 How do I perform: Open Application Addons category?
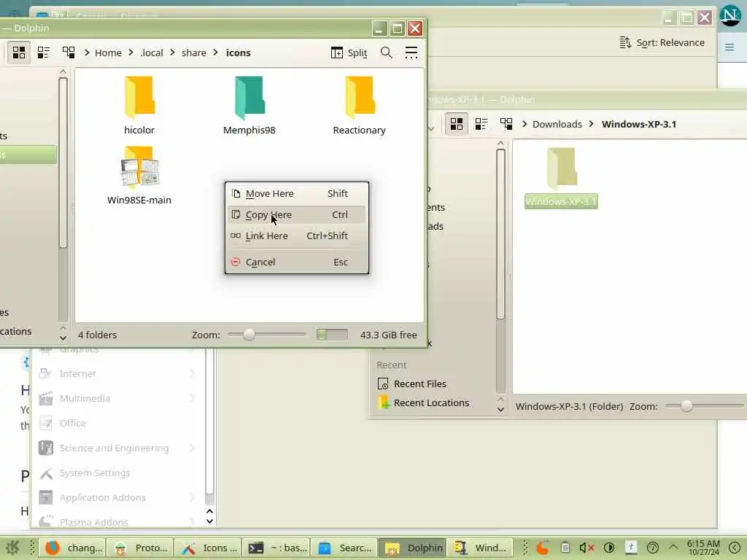[x=117, y=497]
